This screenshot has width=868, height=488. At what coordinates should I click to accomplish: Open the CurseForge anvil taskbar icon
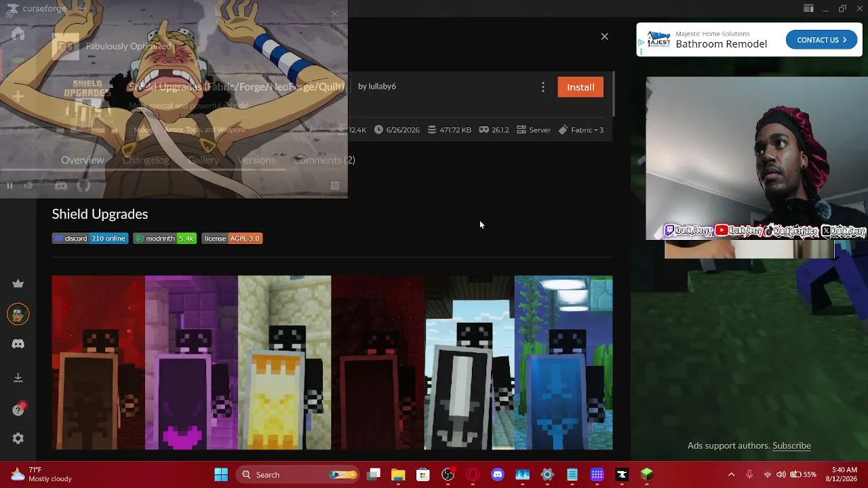(x=622, y=474)
